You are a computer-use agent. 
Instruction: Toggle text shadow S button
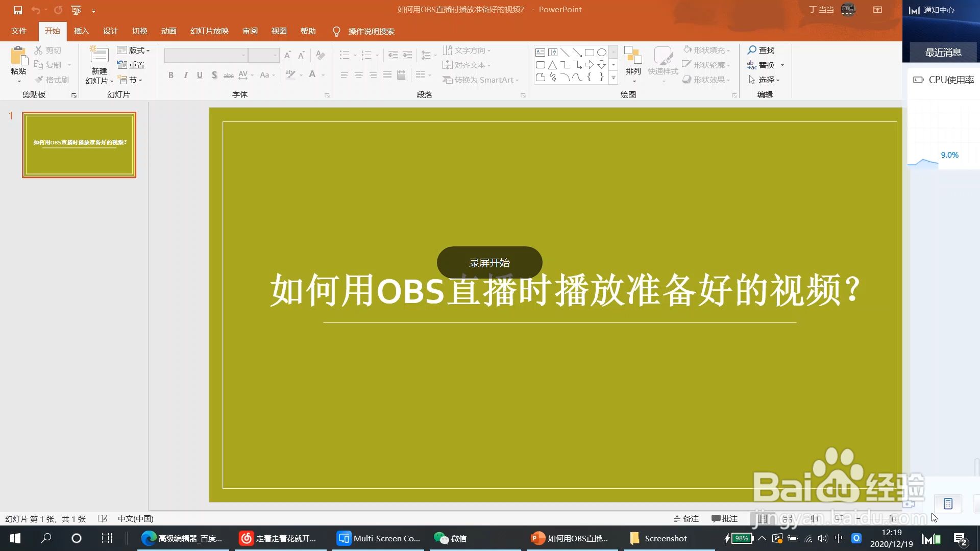coord(214,75)
